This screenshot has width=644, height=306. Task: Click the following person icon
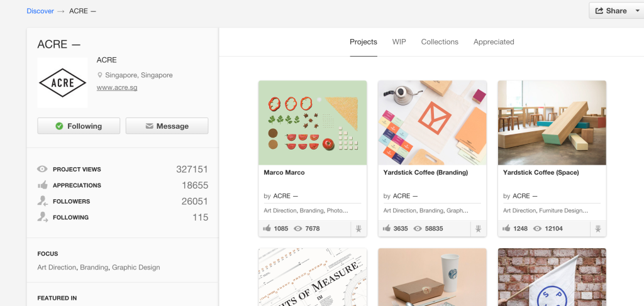tap(42, 217)
